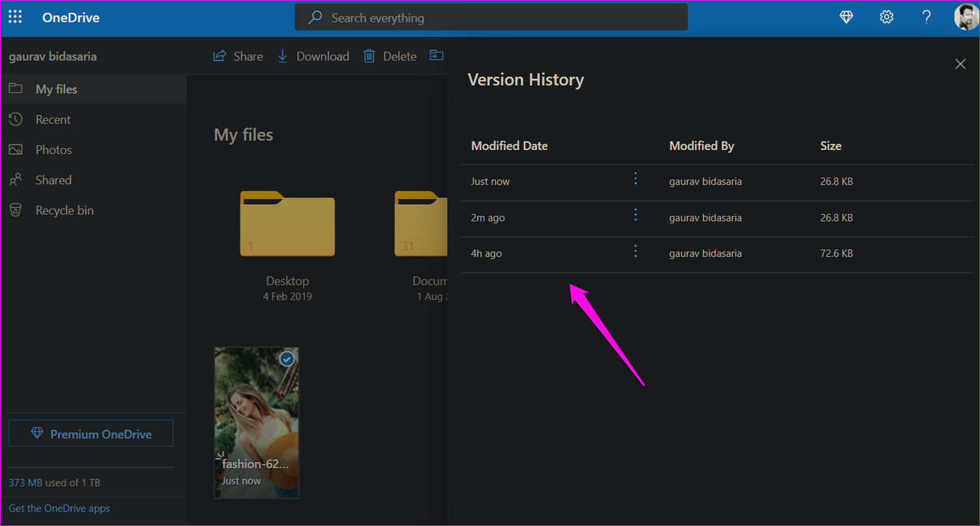The height and width of the screenshot is (526, 980).
Task: Click the Modified By column header
Action: pyautogui.click(x=701, y=146)
